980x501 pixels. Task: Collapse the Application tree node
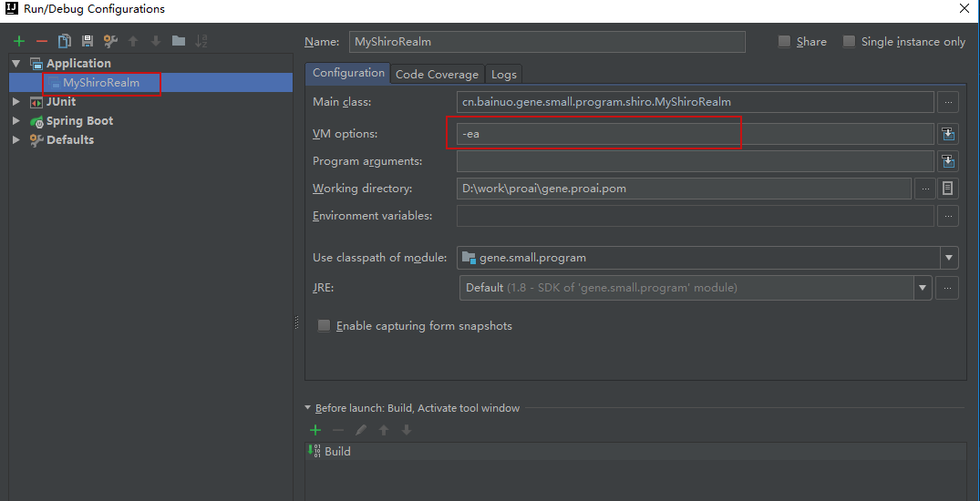coord(16,64)
